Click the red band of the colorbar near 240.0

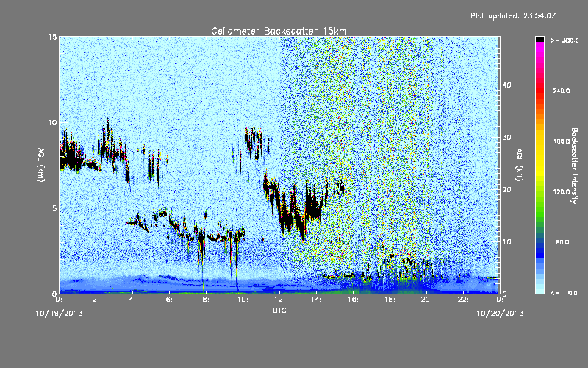coord(539,90)
